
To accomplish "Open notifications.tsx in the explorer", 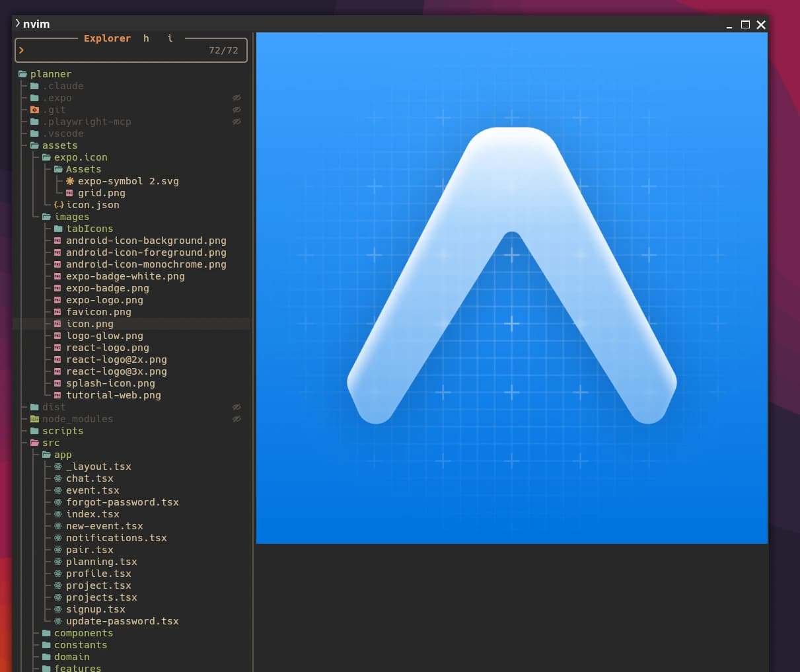I will (x=116, y=538).
